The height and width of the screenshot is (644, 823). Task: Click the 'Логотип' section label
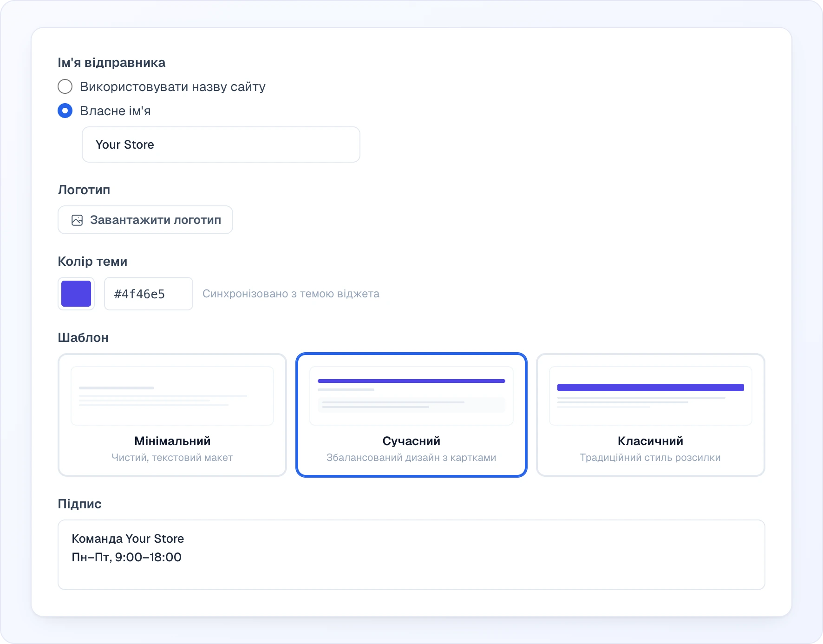coord(84,190)
